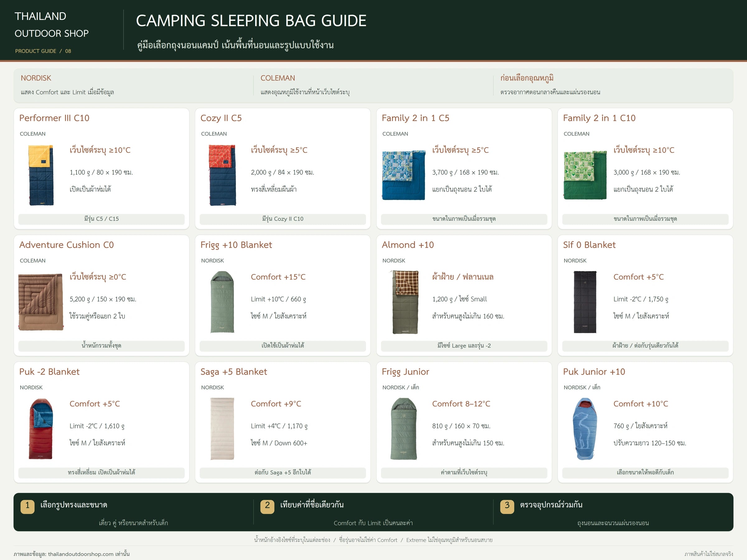The image size is (747, 560).
Task: Select the 'Family 2 in 1 C5' heading
Action: coord(416,118)
